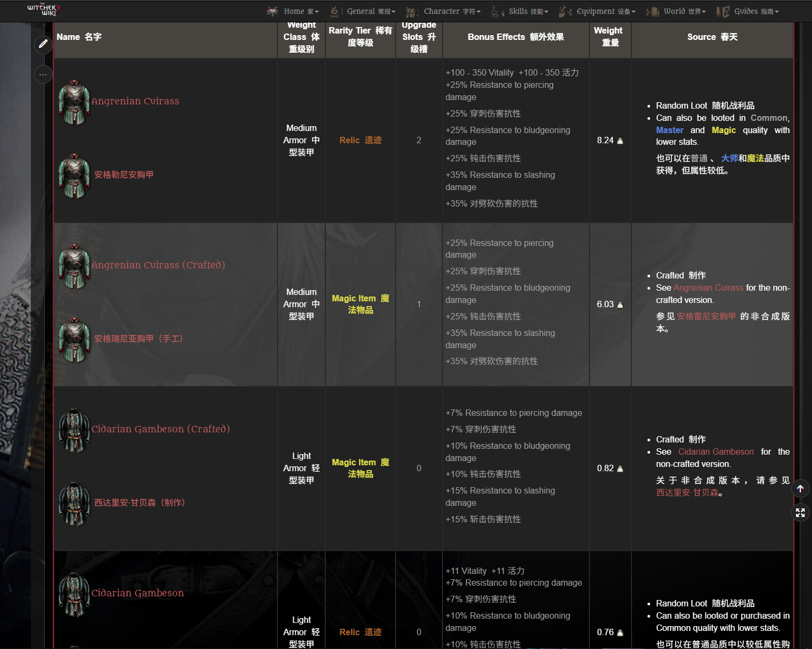The image size is (812, 649).
Task: Click the icon beside the World menu
Action: click(652, 12)
